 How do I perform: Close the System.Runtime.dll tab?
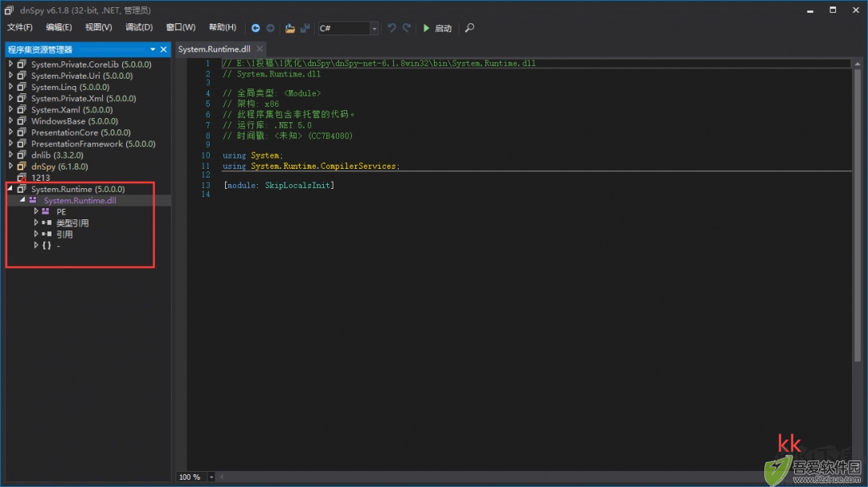tap(260, 49)
